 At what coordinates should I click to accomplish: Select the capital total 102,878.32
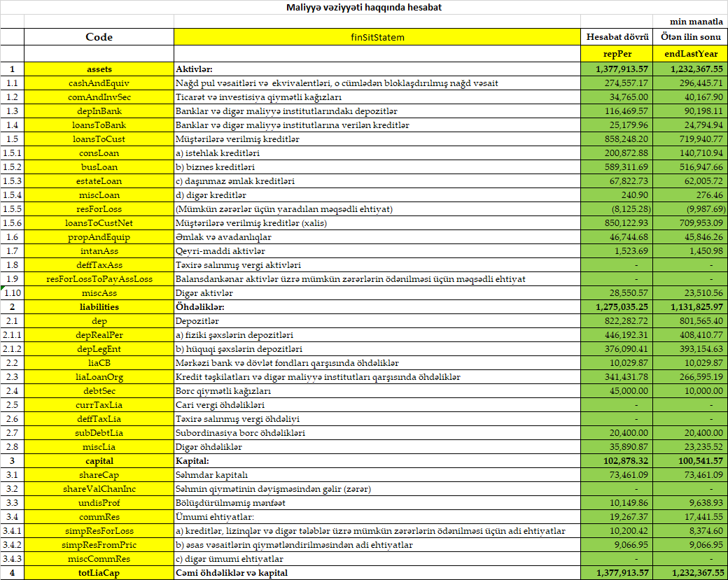click(617, 461)
